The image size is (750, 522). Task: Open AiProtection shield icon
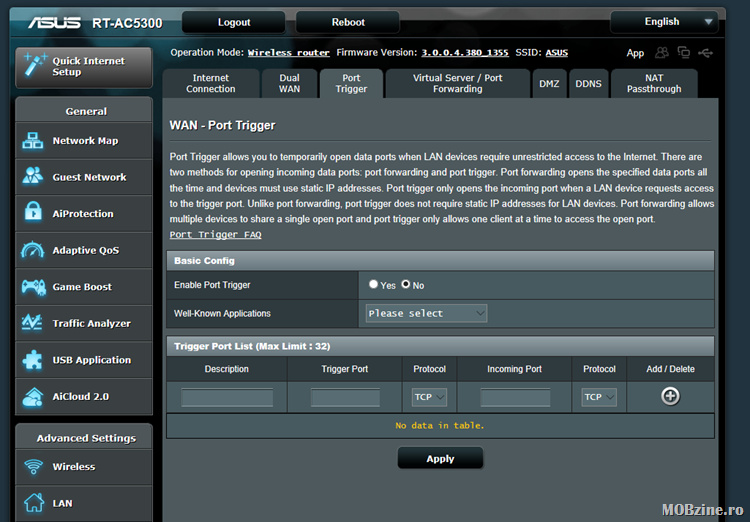(x=33, y=214)
